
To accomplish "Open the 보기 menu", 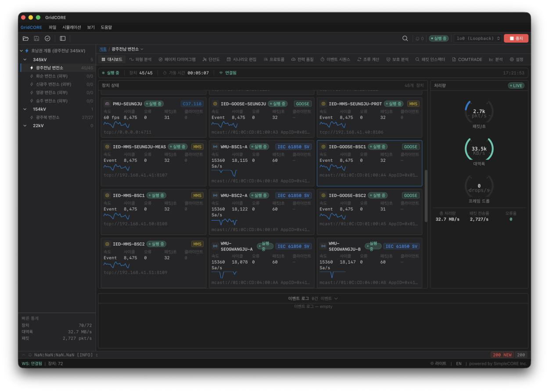I will click(91, 27).
